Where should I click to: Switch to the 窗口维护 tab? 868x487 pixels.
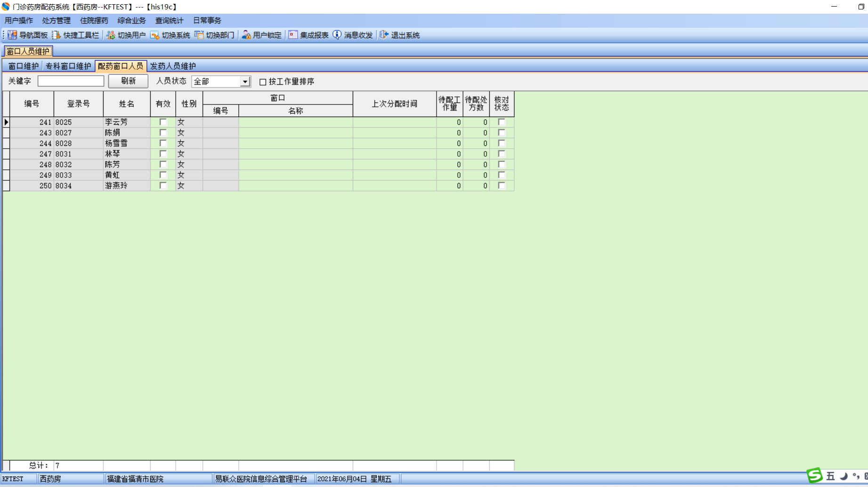point(23,66)
